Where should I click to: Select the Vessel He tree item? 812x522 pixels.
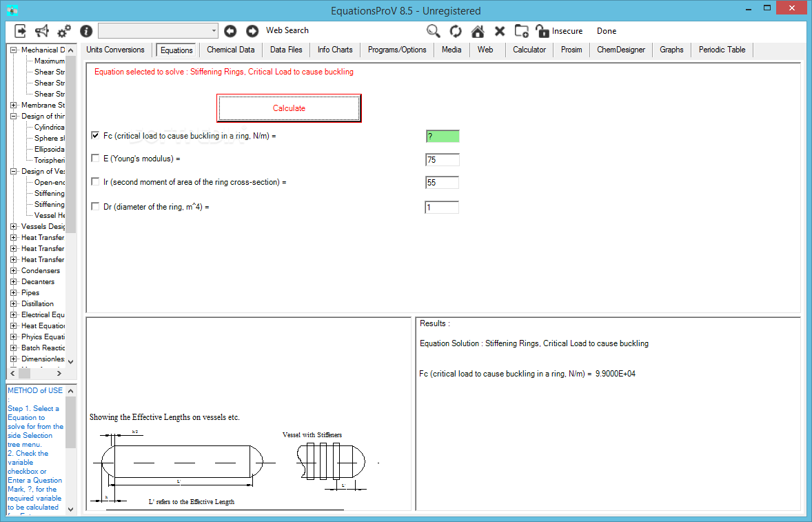[49, 215]
